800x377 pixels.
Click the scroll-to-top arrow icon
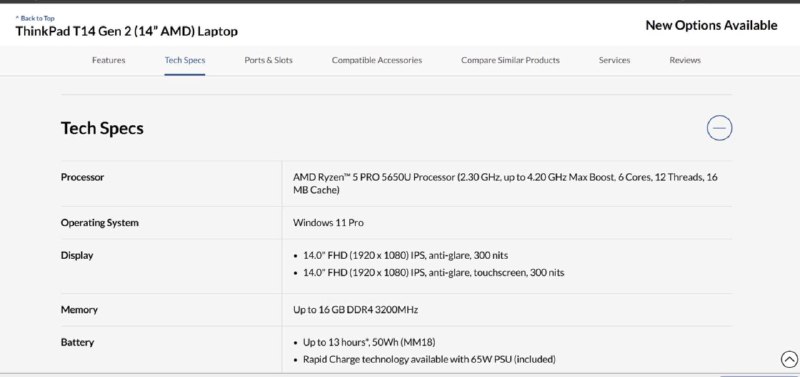[x=789, y=359]
